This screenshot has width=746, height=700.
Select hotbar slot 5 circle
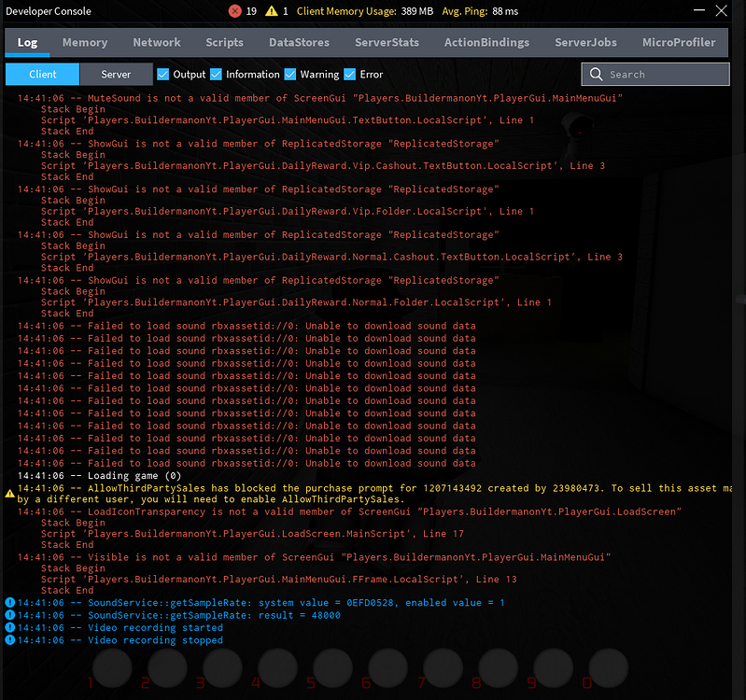click(333, 668)
